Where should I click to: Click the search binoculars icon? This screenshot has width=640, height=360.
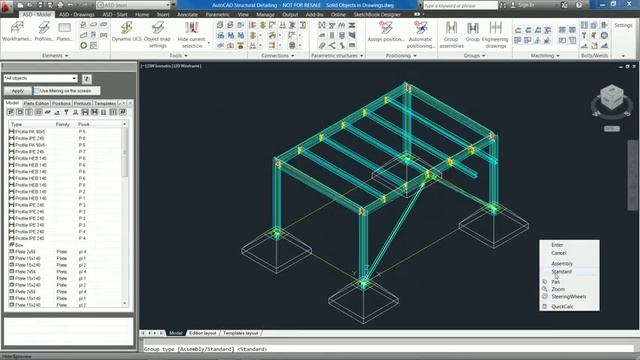coord(503,5)
